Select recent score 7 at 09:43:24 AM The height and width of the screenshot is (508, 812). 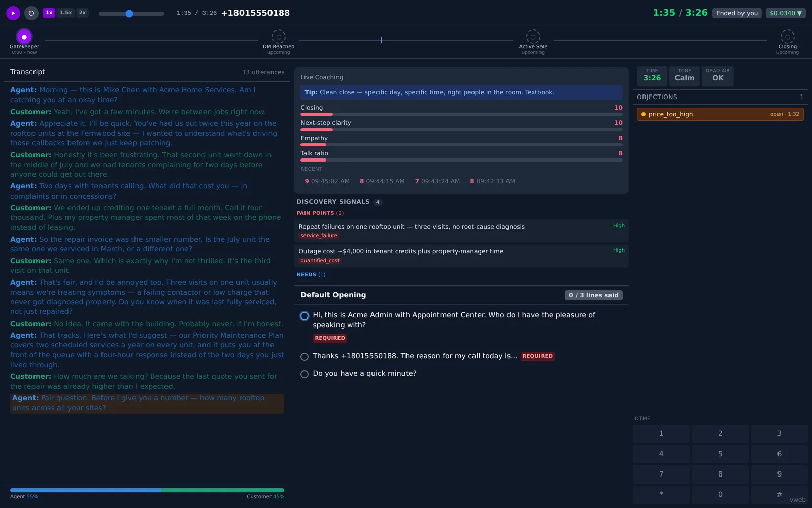pos(437,181)
